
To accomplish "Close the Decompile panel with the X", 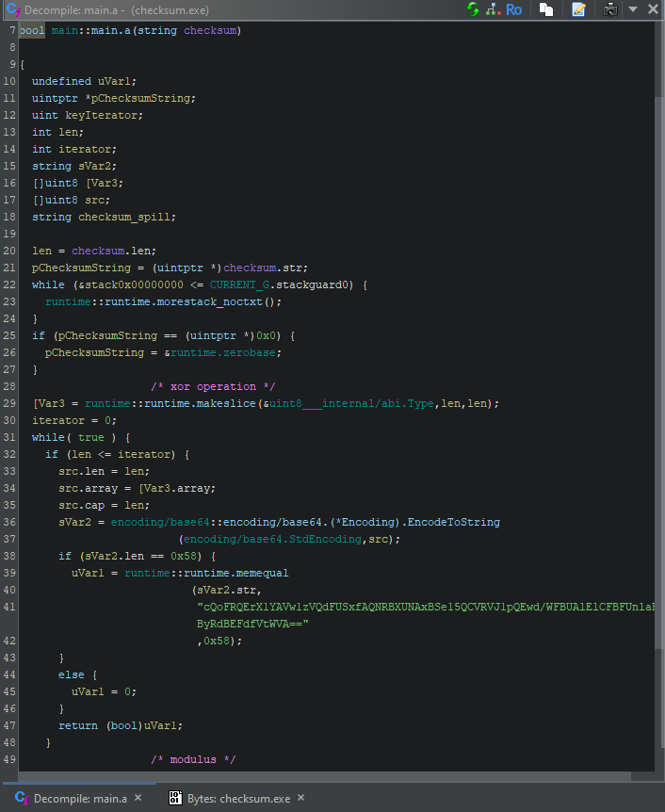I will click(653, 9).
